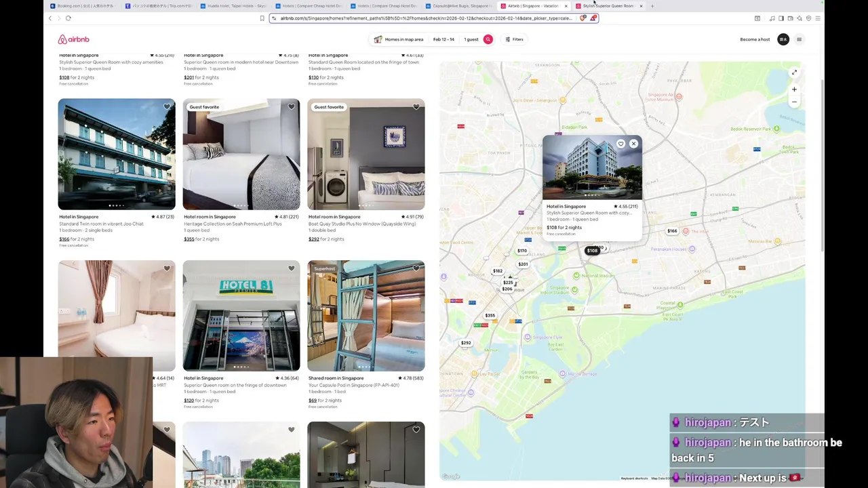Image resolution: width=868 pixels, height=488 pixels.
Task: Click the profile avatar circle
Action: pos(783,39)
